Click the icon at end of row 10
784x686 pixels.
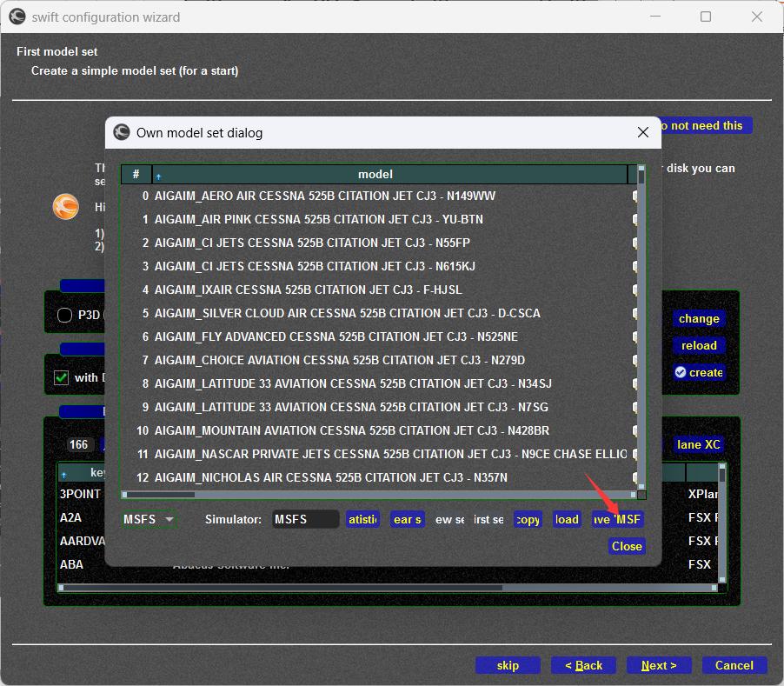point(634,430)
